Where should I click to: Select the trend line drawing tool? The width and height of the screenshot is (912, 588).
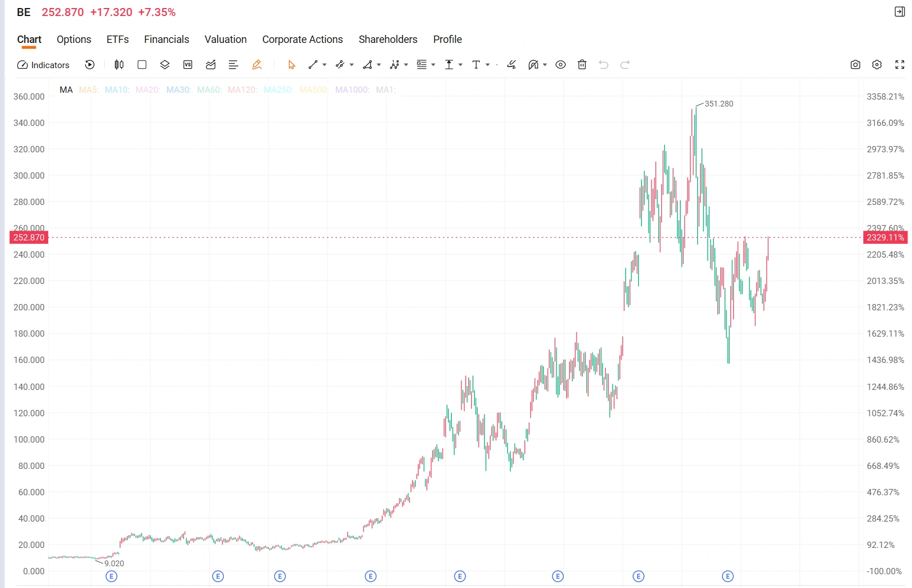pyautogui.click(x=313, y=65)
